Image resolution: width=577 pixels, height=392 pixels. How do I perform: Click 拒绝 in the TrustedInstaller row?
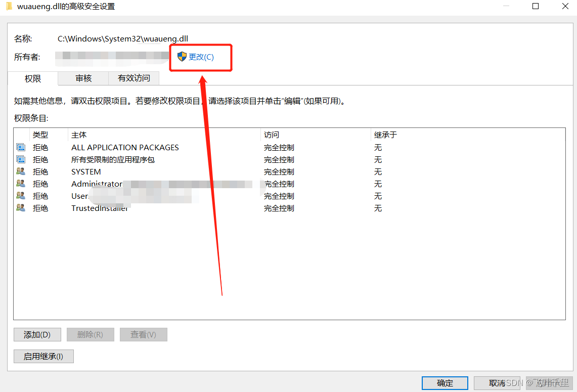point(40,208)
